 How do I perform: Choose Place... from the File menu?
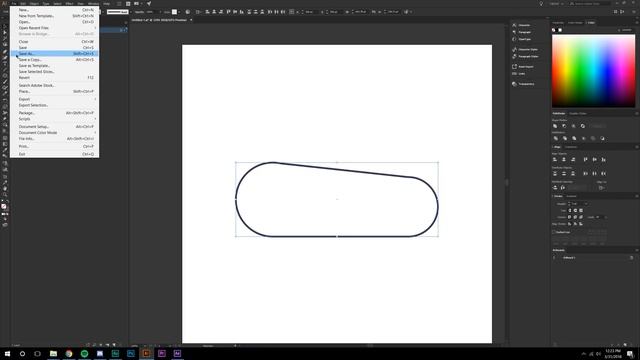point(54,91)
